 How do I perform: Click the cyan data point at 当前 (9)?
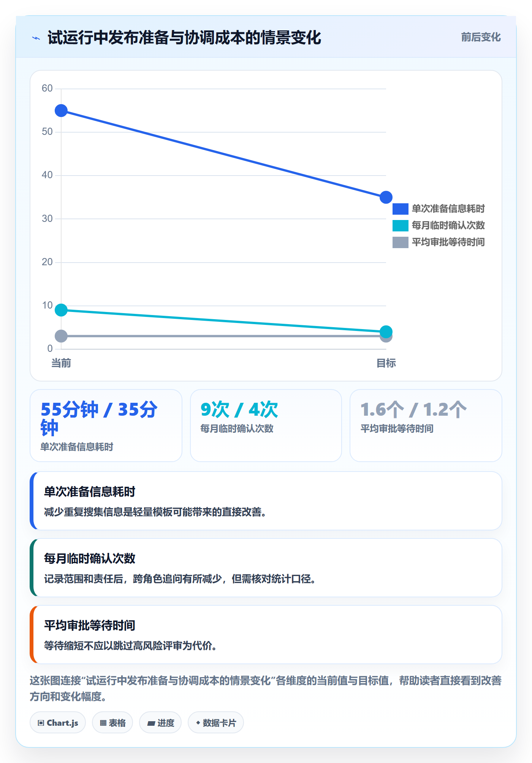61,310
